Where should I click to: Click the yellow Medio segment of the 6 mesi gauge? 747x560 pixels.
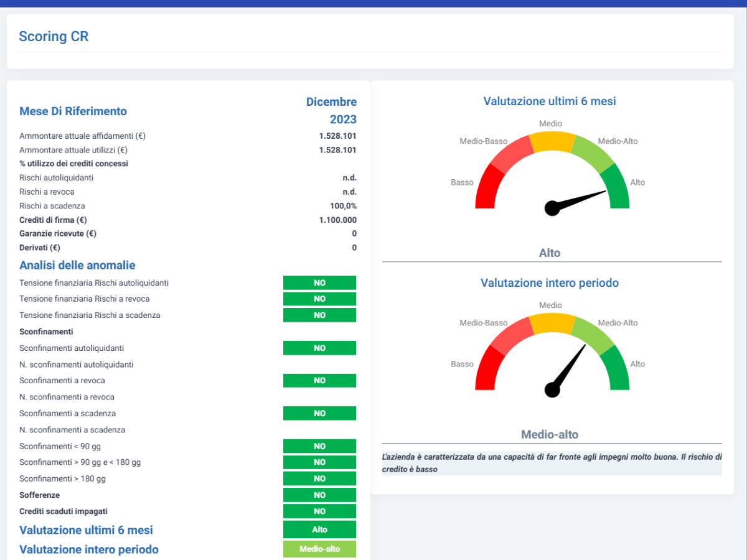552,142
